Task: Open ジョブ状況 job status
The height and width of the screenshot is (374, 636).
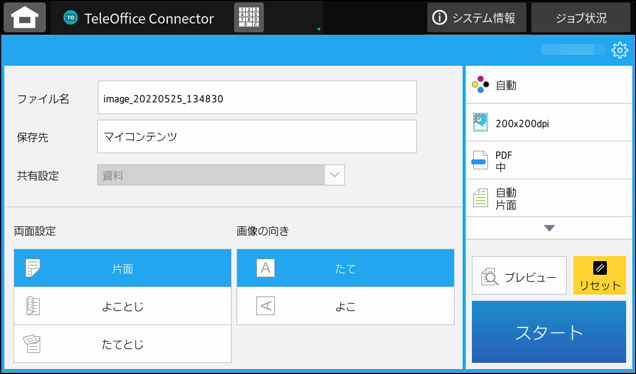Action: (581, 17)
